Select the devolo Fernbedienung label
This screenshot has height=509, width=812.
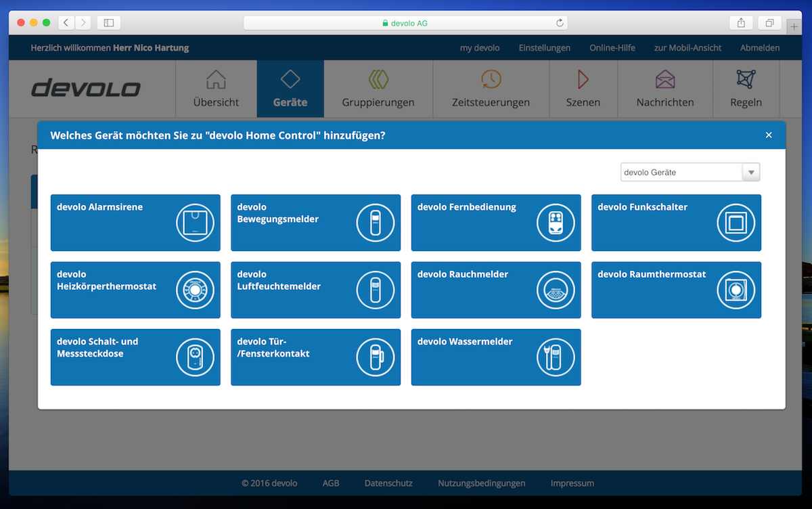tap(467, 207)
